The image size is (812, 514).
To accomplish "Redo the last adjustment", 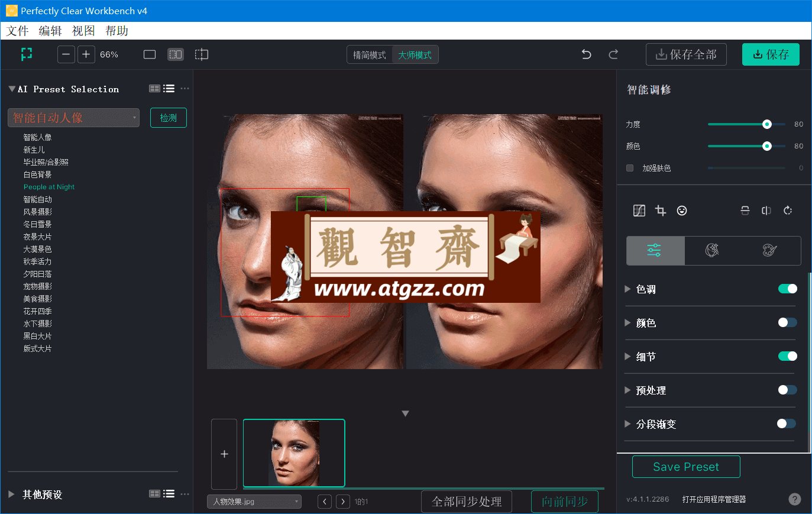I will [x=613, y=54].
